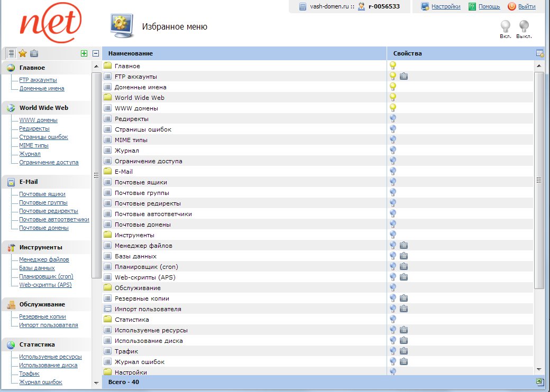Toggle the yellow bulb for Доменные имена row
550x392 pixels.
(393, 87)
